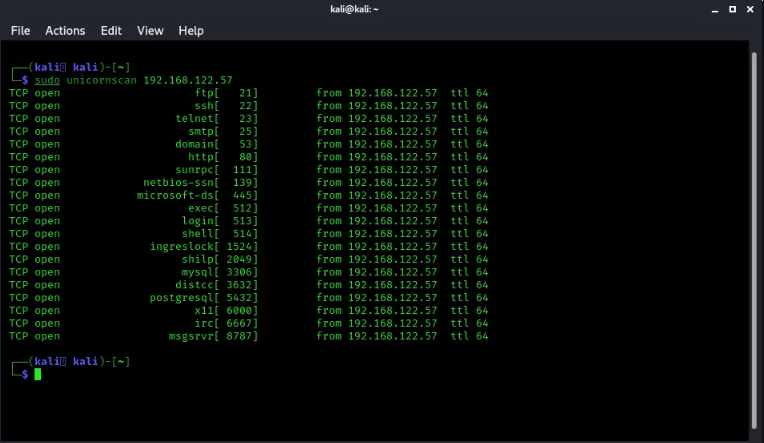Open the Actions menu
764x443 pixels.
[65, 31]
